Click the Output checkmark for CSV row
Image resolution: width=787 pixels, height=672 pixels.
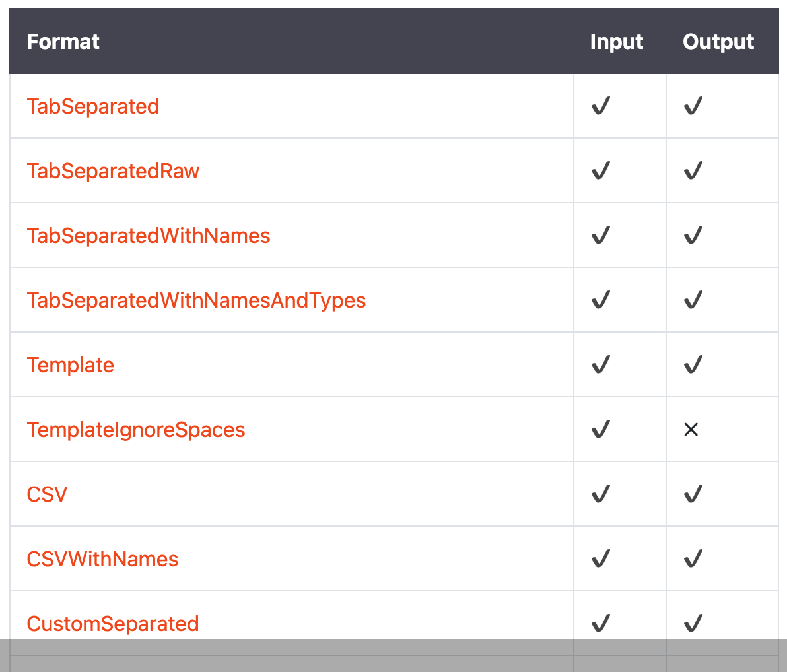pos(693,494)
